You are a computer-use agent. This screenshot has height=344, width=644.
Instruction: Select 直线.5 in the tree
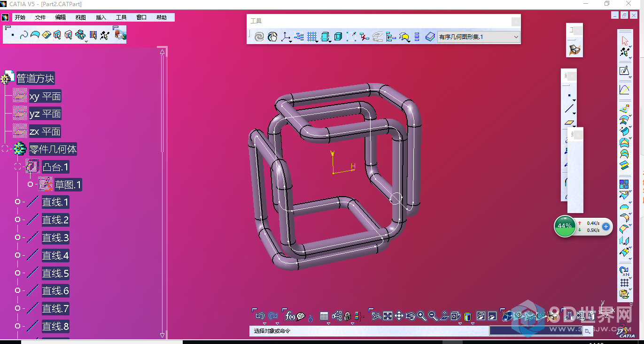[55, 273]
